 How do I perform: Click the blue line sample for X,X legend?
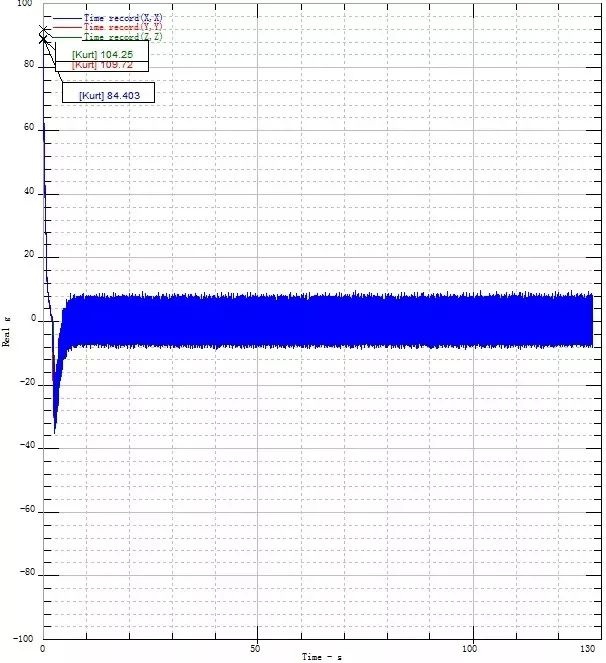click(67, 18)
